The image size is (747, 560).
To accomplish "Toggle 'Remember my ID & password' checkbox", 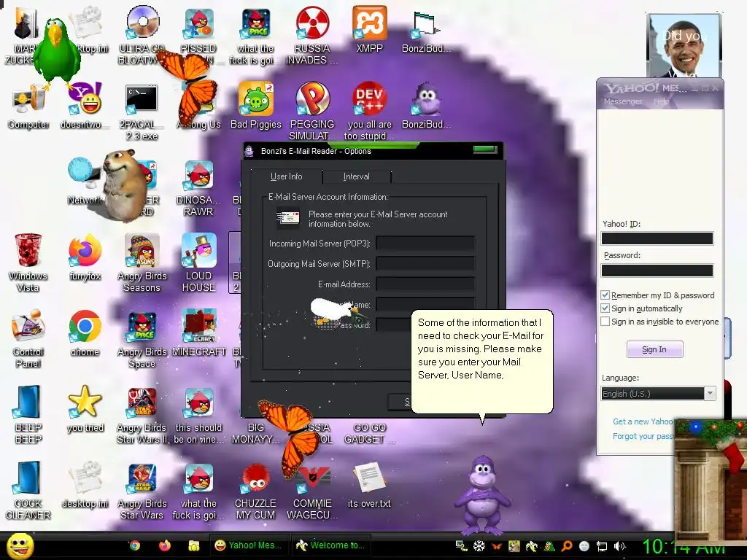I will [x=605, y=295].
